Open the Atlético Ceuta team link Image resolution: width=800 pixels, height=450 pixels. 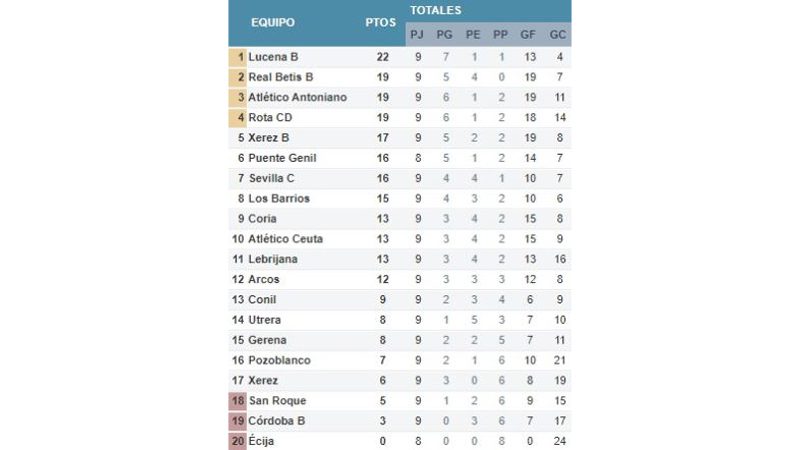285,239
